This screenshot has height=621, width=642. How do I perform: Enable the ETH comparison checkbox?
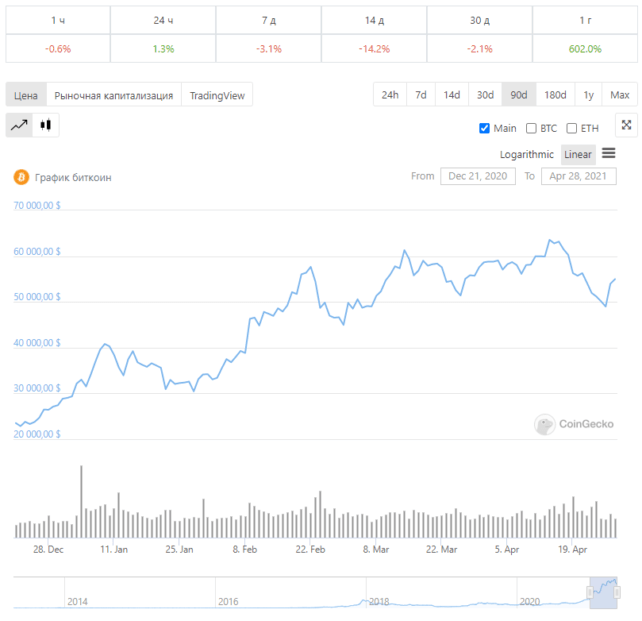coord(572,128)
